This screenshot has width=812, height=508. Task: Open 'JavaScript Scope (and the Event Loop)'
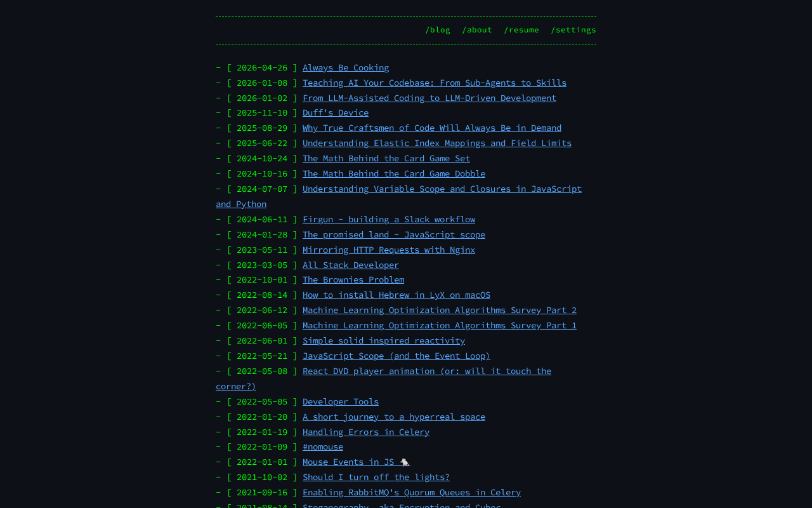(x=396, y=356)
